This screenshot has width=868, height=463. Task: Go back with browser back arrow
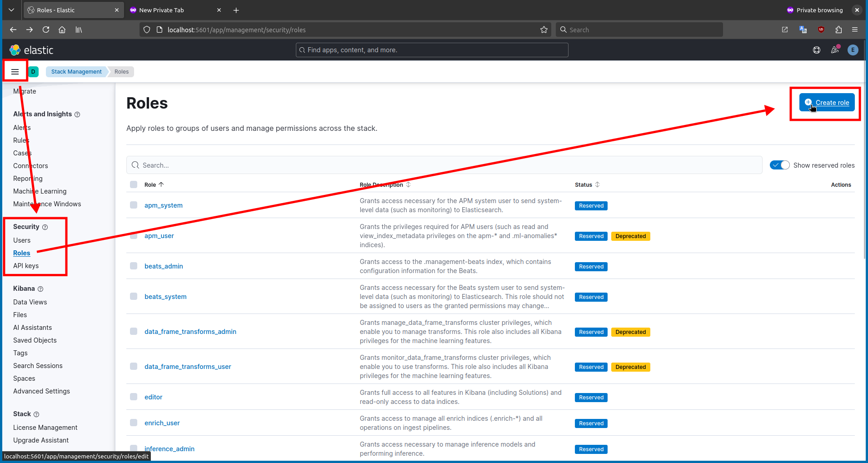tap(13, 30)
